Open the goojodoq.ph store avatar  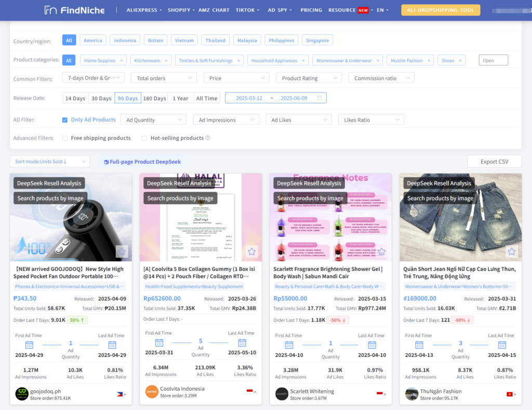click(22, 393)
